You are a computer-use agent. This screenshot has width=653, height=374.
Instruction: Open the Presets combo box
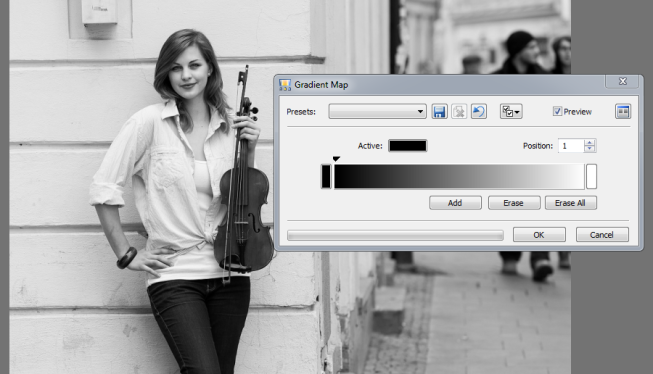click(377, 111)
